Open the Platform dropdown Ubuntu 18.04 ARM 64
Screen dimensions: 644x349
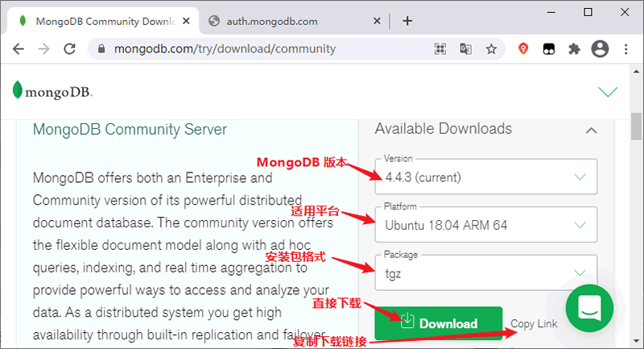pyautogui.click(x=486, y=224)
